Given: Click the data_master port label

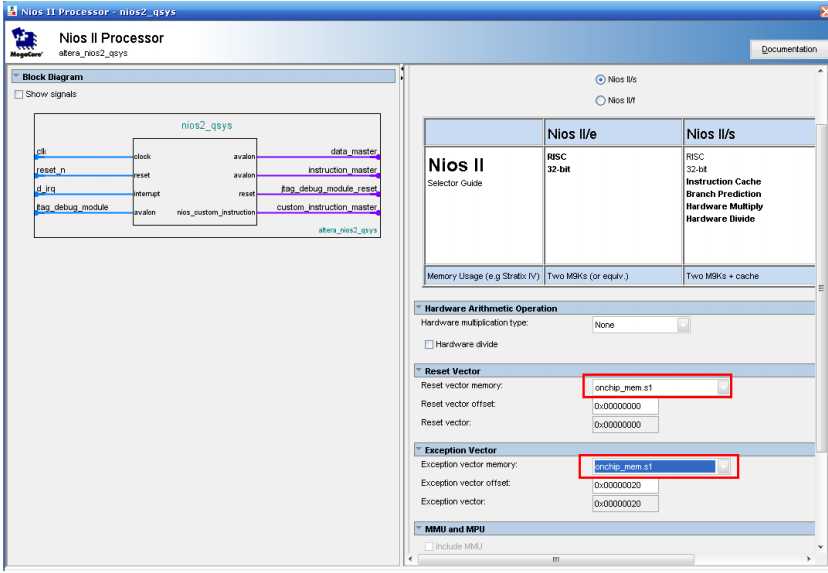Looking at the screenshot, I should [x=354, y=152].
